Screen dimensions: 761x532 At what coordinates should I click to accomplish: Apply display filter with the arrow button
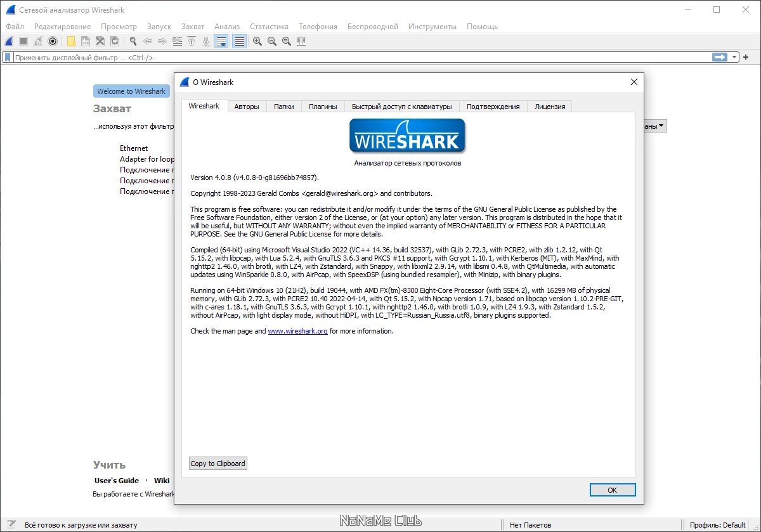[x=720, y=57]
